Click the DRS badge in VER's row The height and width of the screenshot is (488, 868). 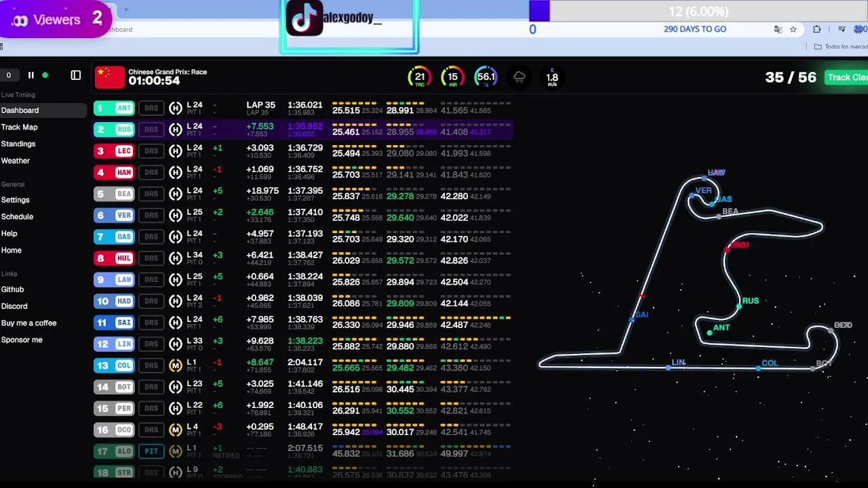tap(151, 216)
